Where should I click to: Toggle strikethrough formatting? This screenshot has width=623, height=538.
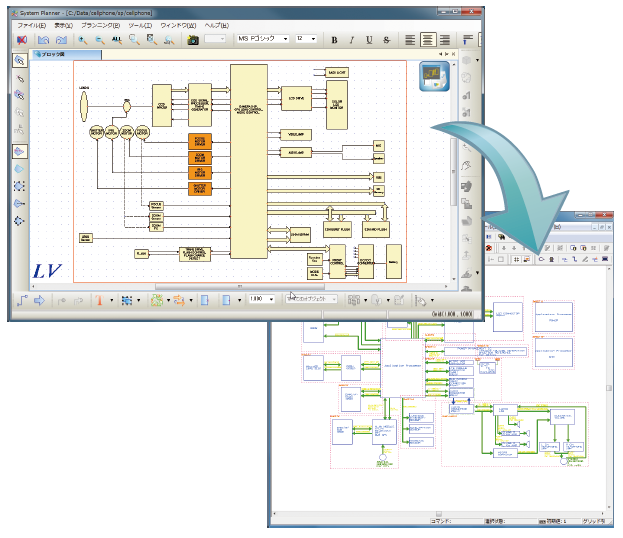pyautogui.click(x=387, y=40)
